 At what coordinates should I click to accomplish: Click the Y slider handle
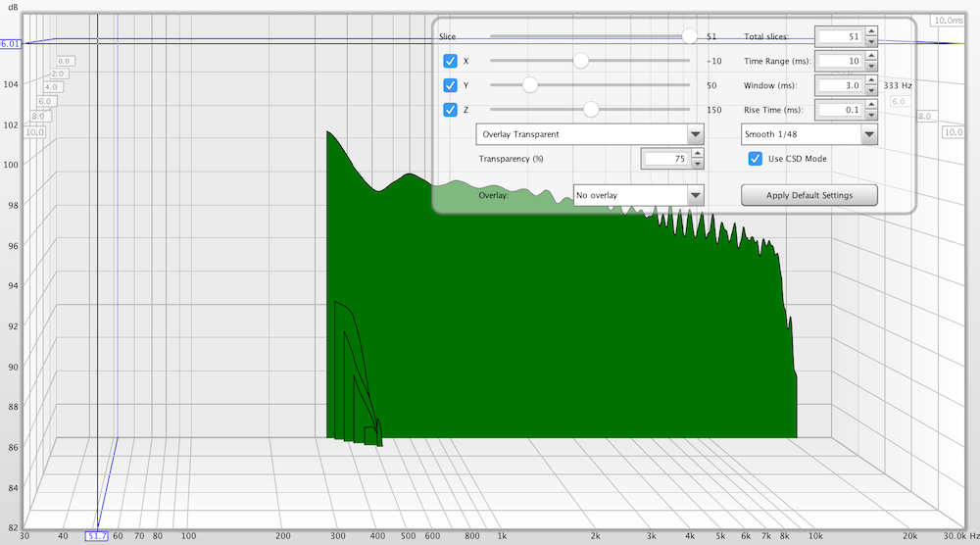(x=530, y=85)
